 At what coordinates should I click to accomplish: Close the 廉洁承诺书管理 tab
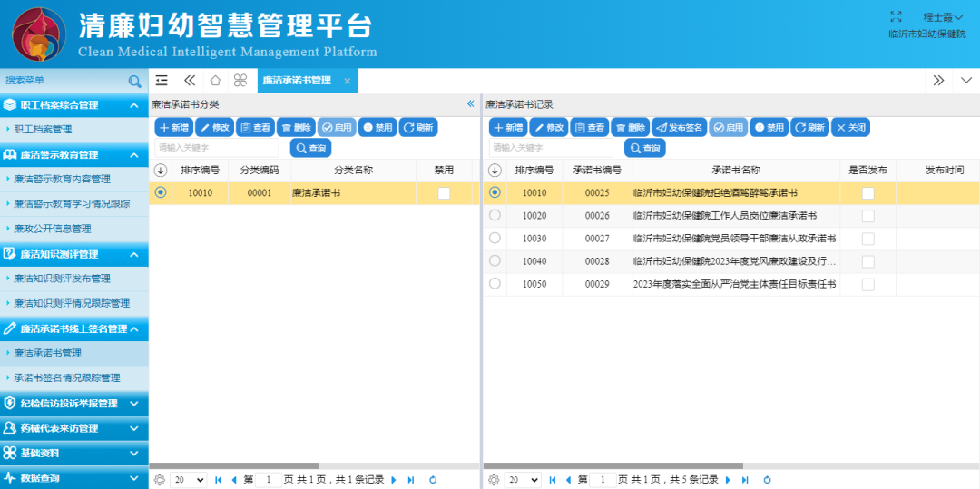click(x=347, y=81)
